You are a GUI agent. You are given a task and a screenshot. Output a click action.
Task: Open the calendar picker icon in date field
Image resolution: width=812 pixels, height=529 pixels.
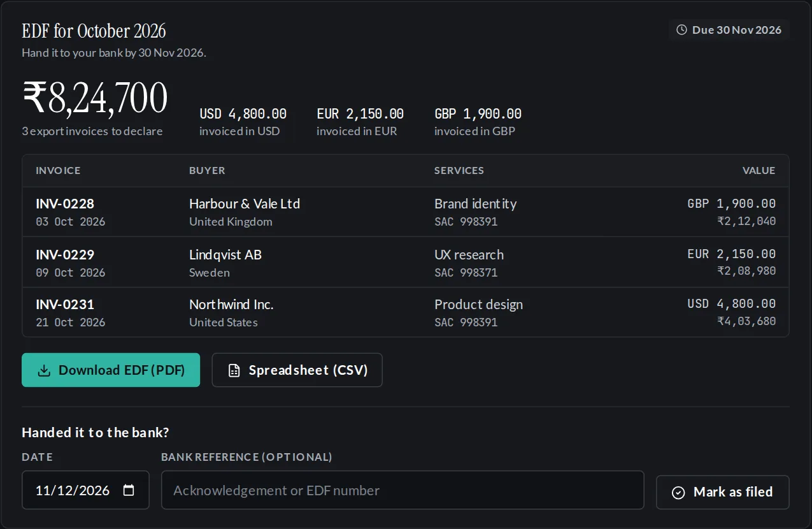pyautogui.click(x=129, y=490)
